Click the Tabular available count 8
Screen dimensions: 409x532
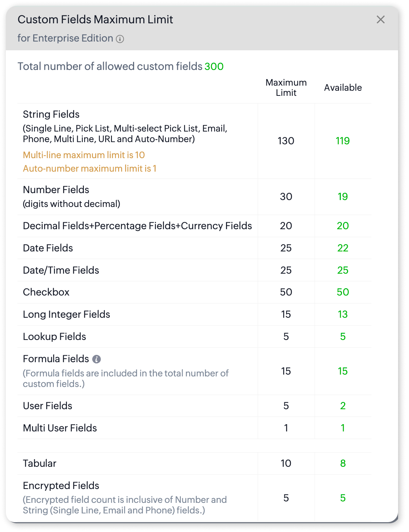(343, 463)
